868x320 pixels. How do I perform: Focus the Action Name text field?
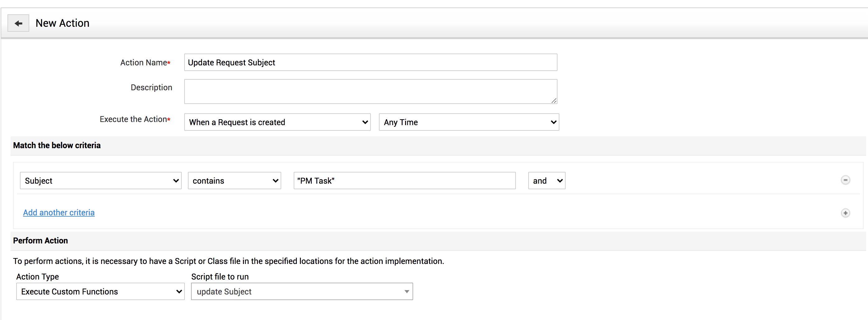[370, 62]
